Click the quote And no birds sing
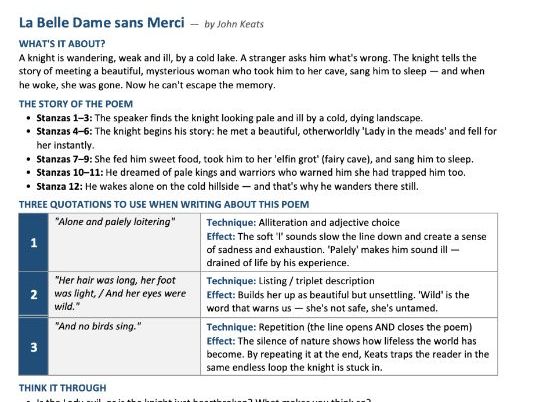The height and width of the screenshot is (402, 536). [x=98, y=326]
